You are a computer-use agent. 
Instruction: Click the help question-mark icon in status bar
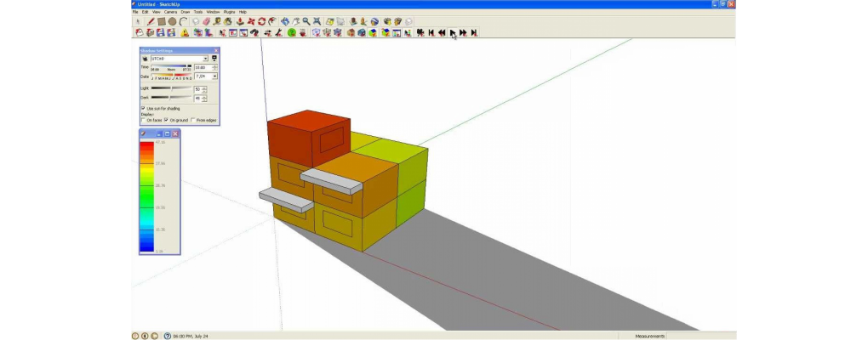pos(167,336)
